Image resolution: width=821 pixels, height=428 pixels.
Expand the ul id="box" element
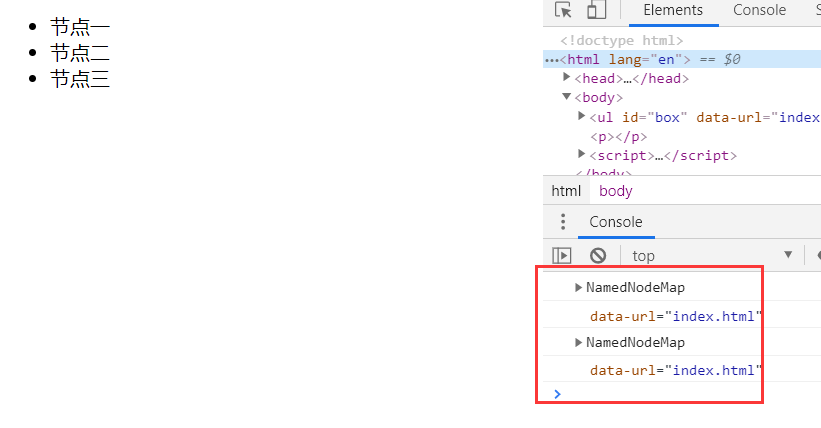[x=581, y=116]
